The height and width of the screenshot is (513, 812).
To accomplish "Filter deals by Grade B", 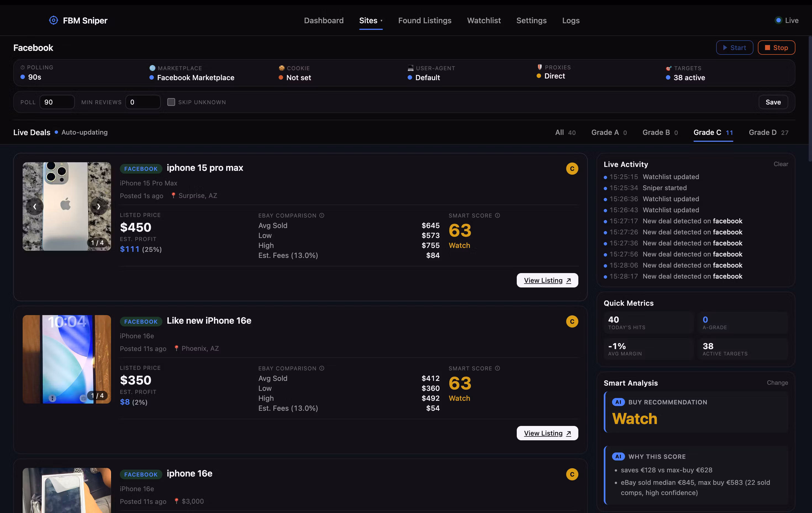I will [660, 132].
